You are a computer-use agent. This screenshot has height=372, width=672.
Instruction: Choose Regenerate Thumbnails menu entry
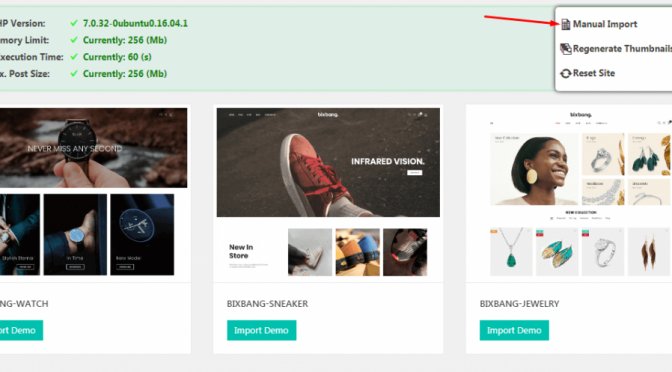pos(622,49)
